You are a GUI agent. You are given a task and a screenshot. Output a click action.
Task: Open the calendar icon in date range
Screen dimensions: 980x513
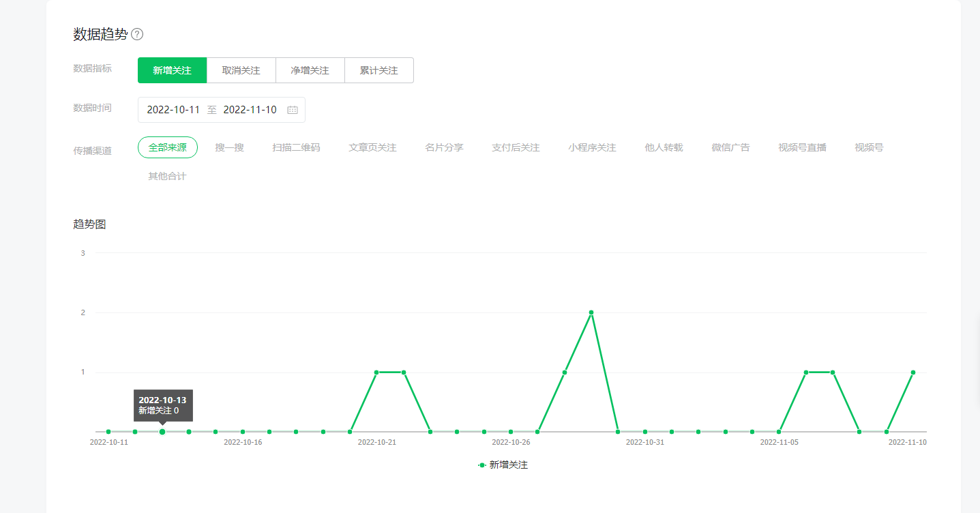pos(293,110)
